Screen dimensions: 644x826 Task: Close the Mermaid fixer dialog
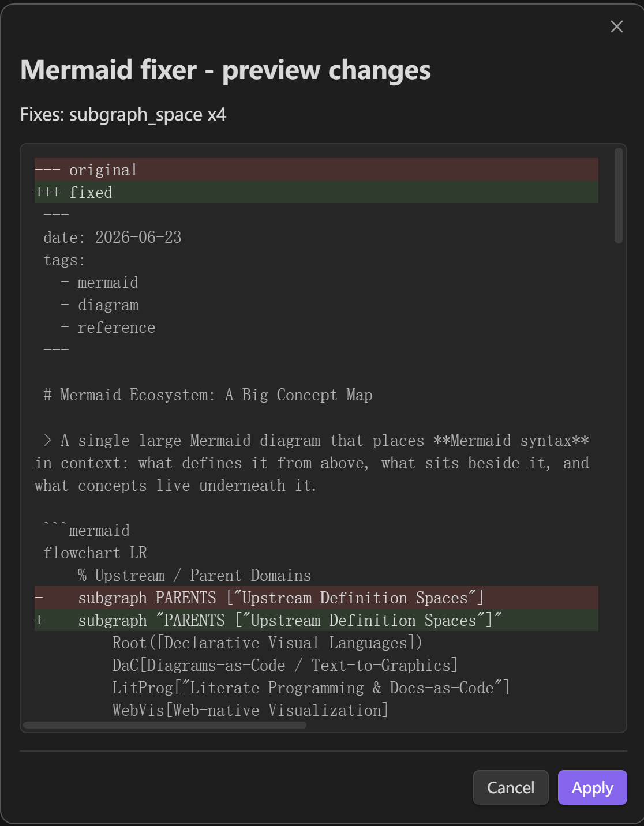(x=616, y=27)
